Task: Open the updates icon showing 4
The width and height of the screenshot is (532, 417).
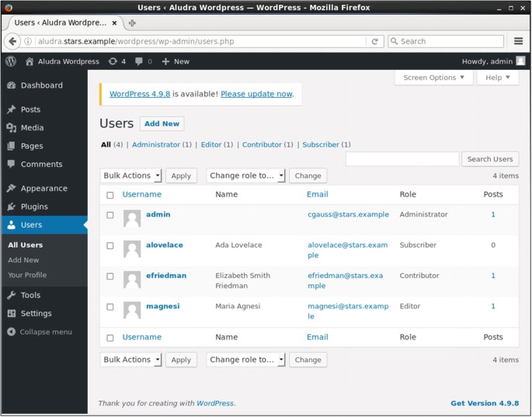Action: click(x=113, y=61)
